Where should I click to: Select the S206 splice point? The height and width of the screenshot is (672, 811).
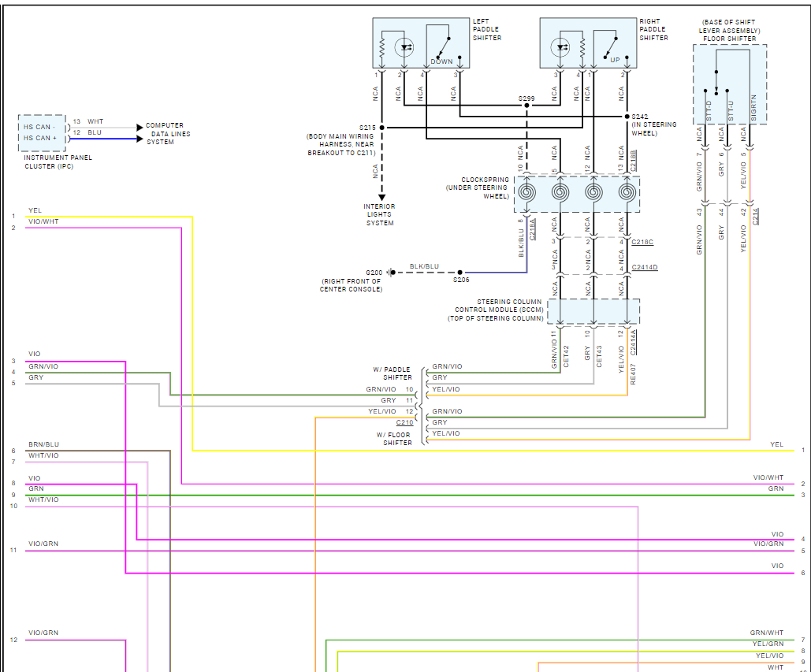point(460,273)
